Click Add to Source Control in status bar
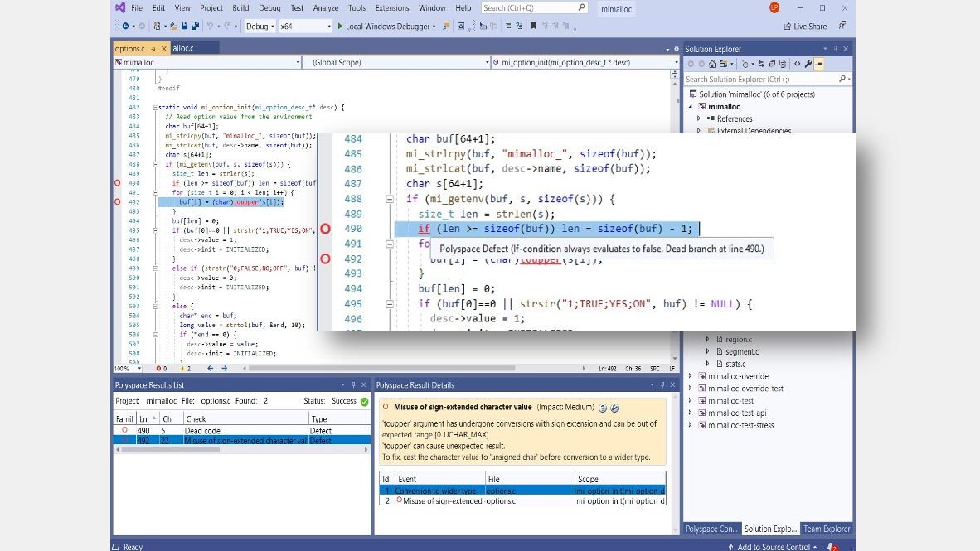This screenshot has width=980, height=551. (776, 547)
